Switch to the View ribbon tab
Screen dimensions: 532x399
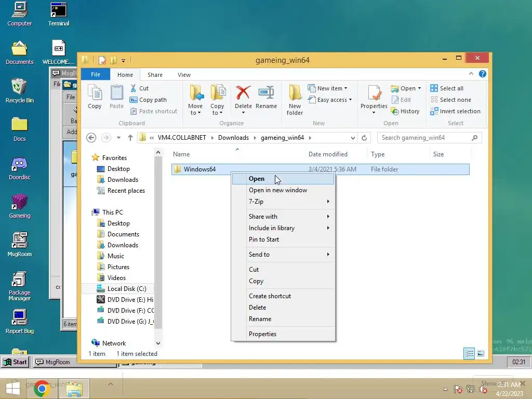click(x=184, y=75)
